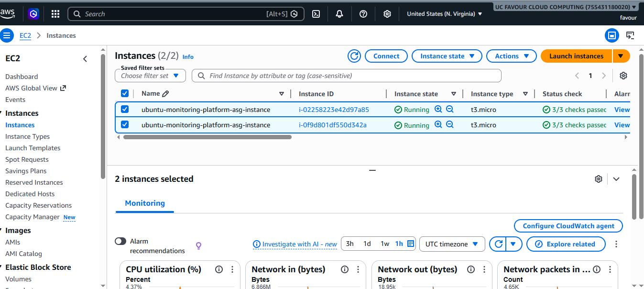Toggle the select-all instances checkbox

point(125,94)
